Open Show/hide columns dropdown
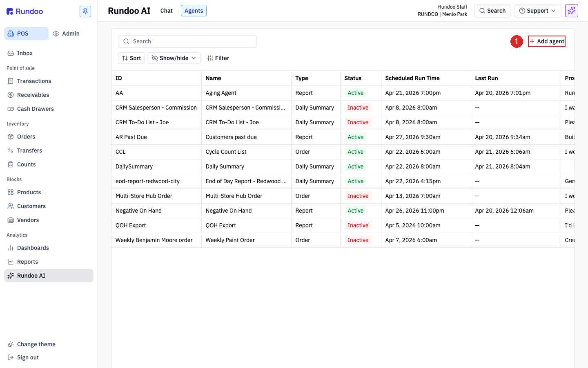588x368 pixels. [174, 58]
